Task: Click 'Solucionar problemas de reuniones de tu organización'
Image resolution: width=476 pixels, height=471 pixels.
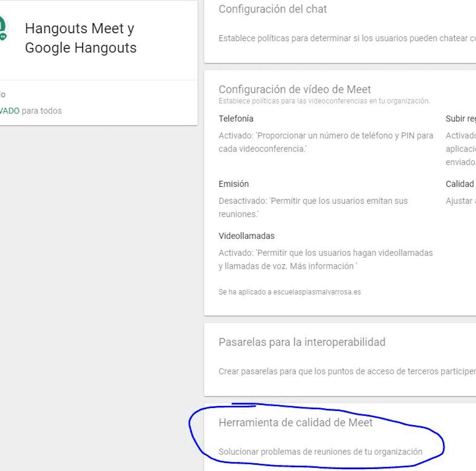Action: (x=320, y=451)
